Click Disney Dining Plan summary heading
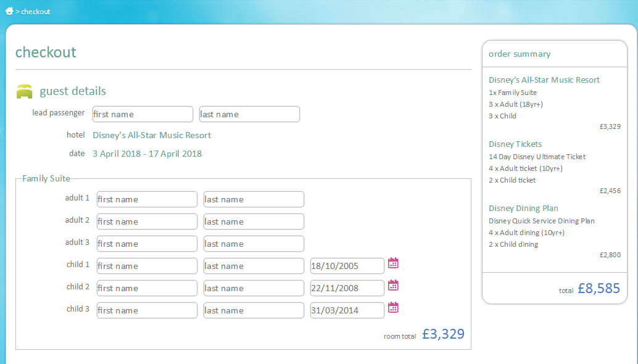Screen dimensions: 638x364 (x=523, y=208)
